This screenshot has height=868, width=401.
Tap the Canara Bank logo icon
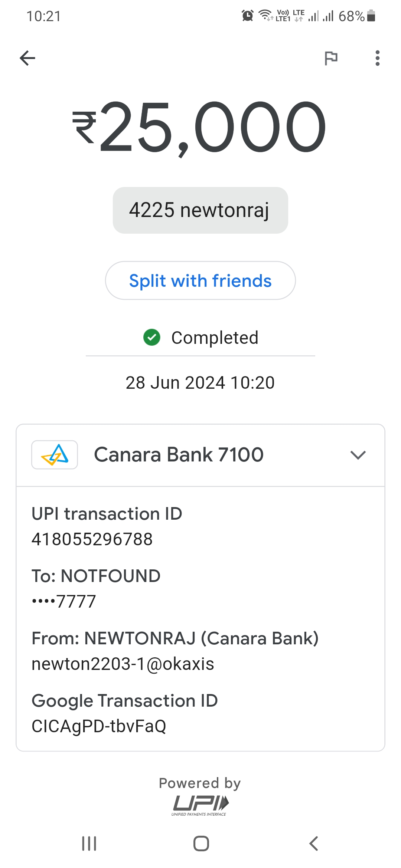tap(55, 455)
